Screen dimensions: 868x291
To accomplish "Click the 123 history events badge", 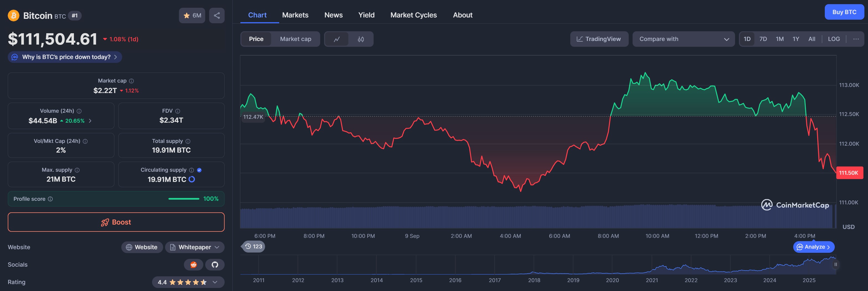I will [253, 246].
